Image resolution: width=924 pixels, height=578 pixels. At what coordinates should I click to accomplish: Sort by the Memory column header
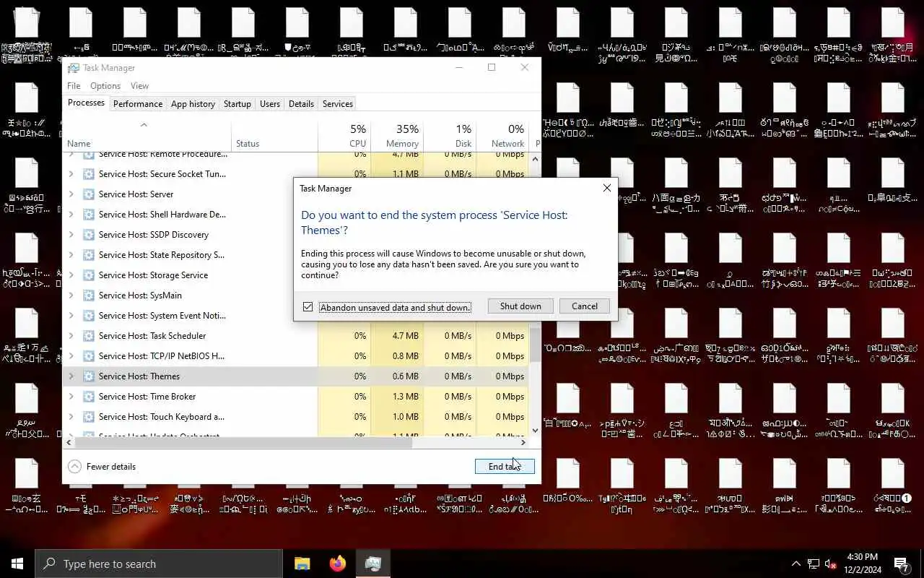point(397,135)
